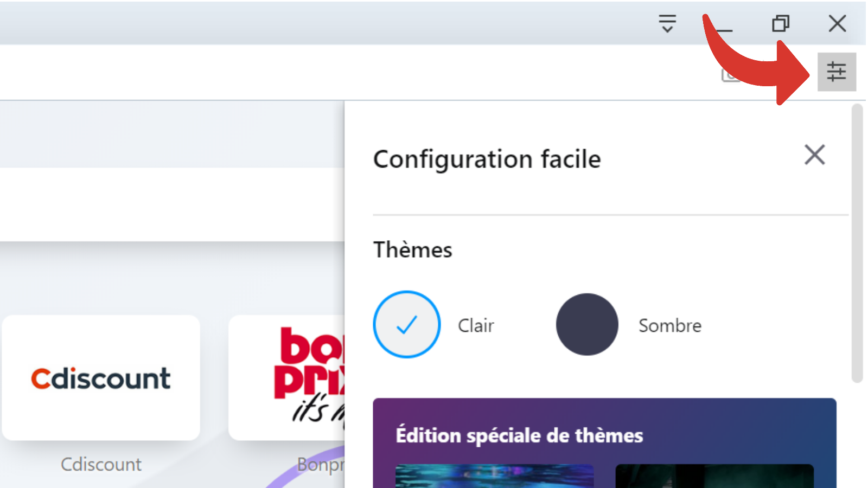Click the Easy Setup panel scrollbar
The height and width of the screenshot is (488, 868).
857,244
